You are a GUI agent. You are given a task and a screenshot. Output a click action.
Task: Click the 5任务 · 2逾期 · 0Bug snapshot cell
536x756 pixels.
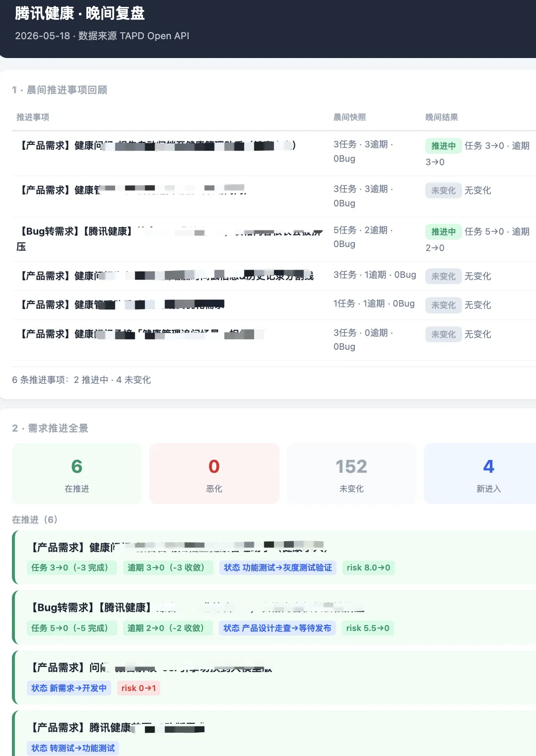coord(363,237)
